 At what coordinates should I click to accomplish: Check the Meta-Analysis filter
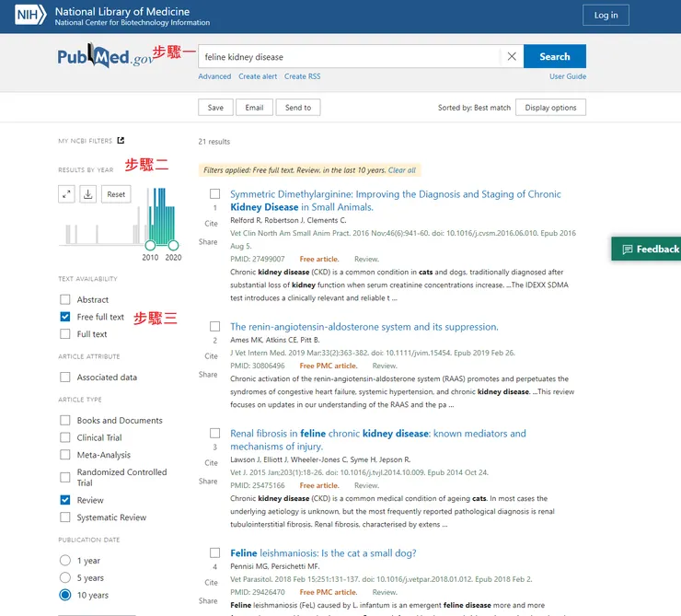[65, 455]
